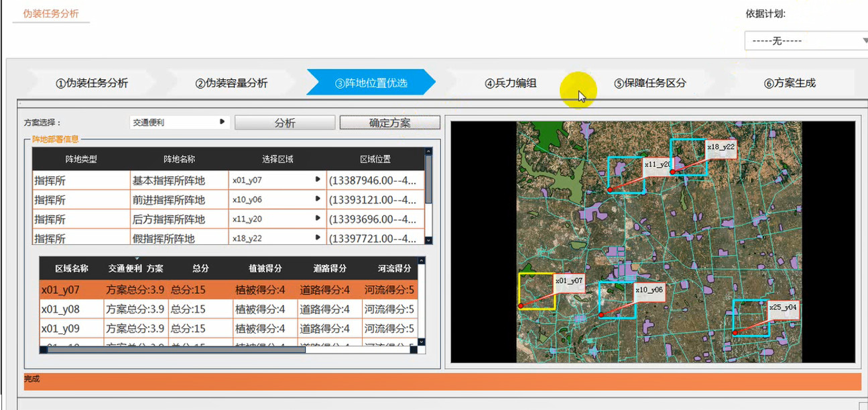Click scroll-down arrow of score table
The width and height of the screenshot is (868, 410).
(421, 342)
